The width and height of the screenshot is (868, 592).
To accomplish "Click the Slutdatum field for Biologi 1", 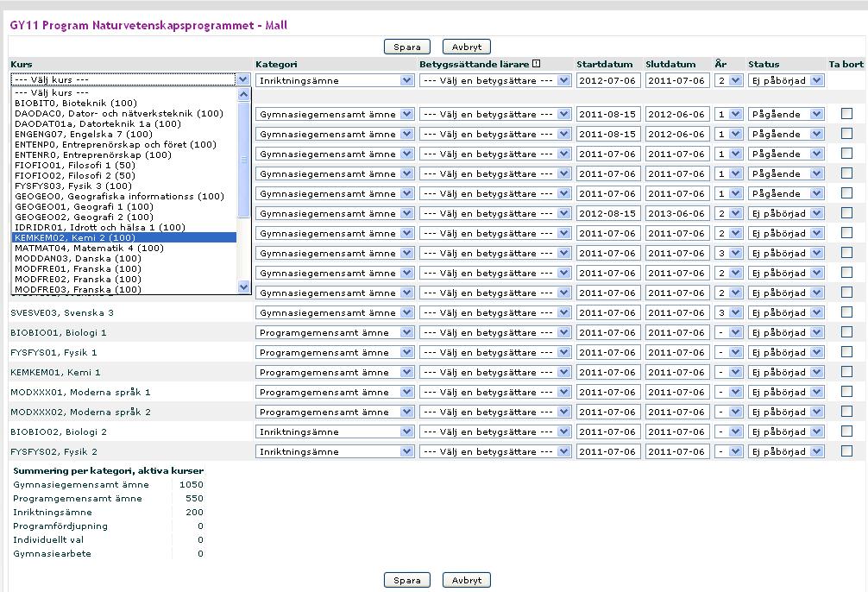I will pos(677,333).
